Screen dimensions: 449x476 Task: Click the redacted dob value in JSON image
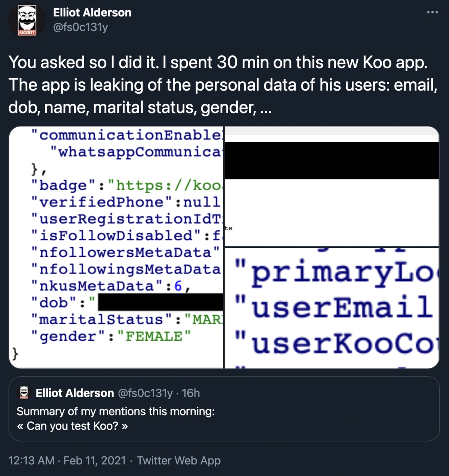tap(160, 302)
